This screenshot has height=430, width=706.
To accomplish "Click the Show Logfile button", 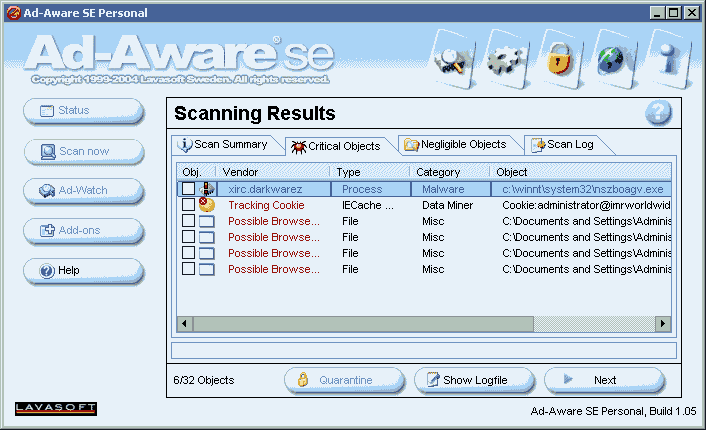I will tap(475, 380).
